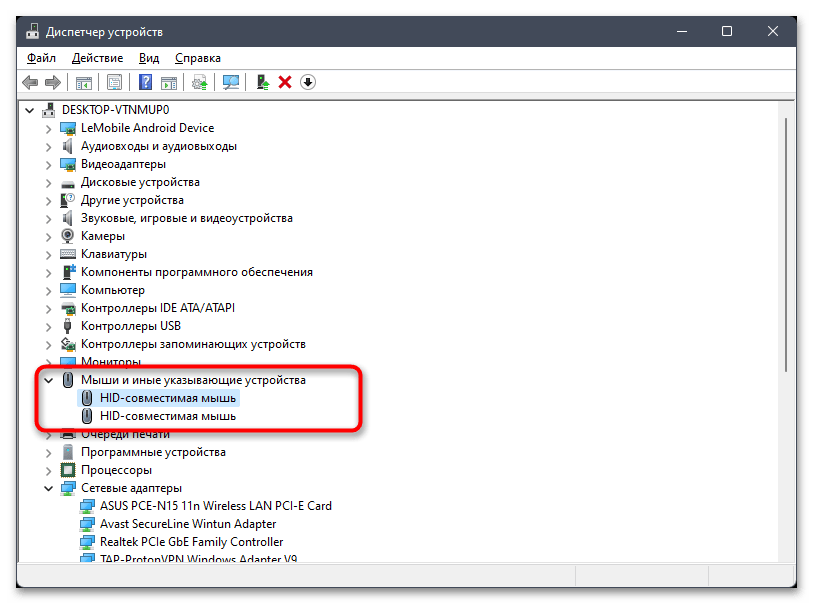Click the Forward arrow in toolbar
Image resolution: width=813 pixels, height=604 pixels.
tap(51, 82)
